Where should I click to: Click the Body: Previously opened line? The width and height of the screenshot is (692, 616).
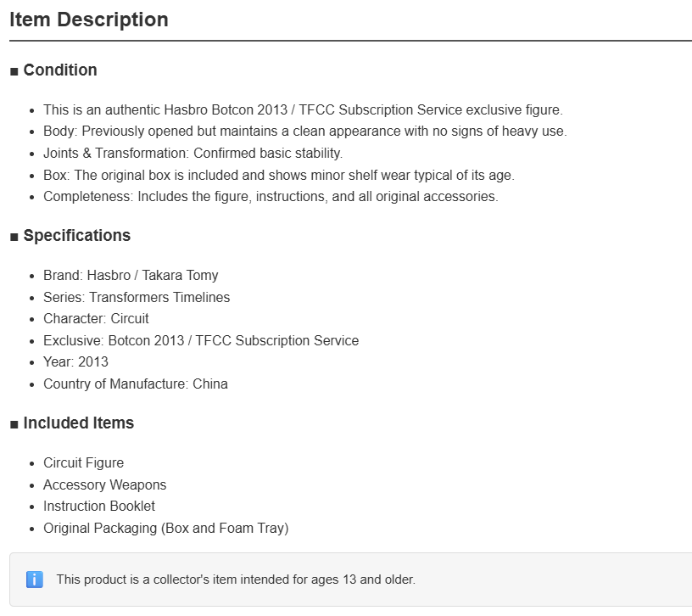tap(305, 132)
